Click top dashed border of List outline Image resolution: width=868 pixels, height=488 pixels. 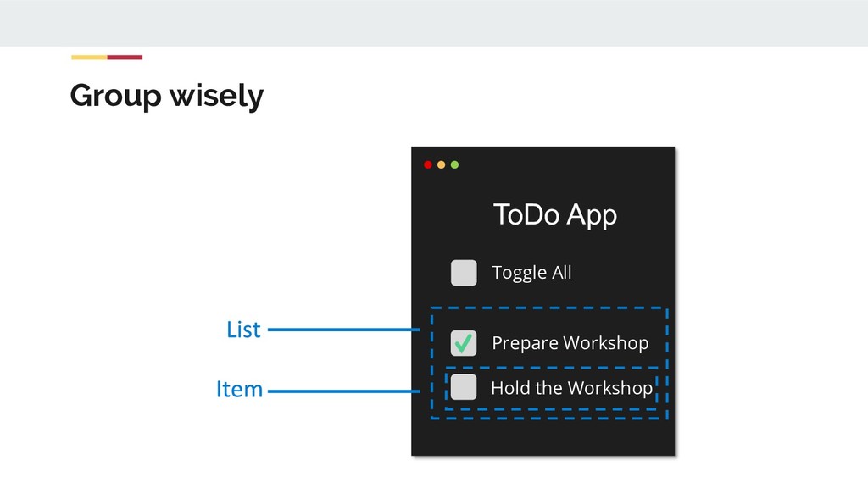pos(549,308)
